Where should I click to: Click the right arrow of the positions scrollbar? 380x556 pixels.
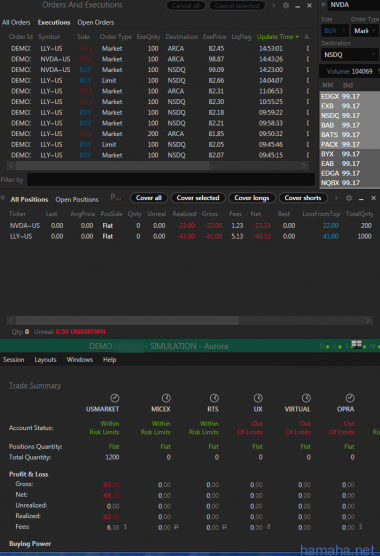(x=368, y=320)
